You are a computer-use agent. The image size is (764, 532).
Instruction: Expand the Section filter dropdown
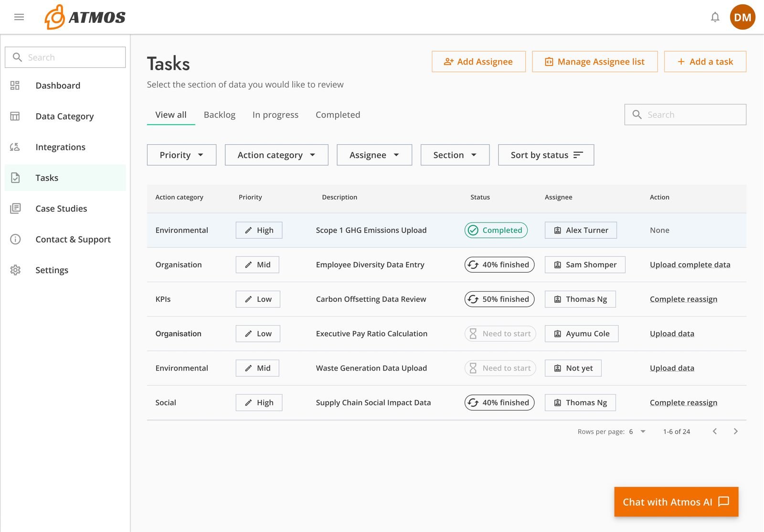[455, 155]
